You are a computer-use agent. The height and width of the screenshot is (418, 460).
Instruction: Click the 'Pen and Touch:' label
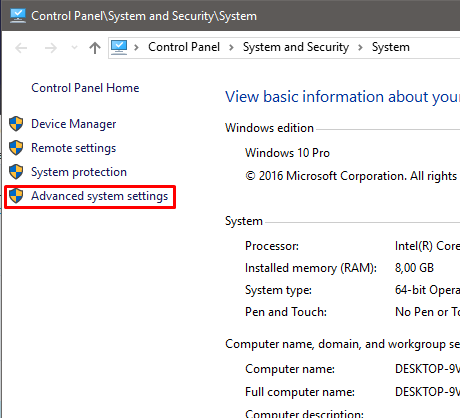coord(286,312)
